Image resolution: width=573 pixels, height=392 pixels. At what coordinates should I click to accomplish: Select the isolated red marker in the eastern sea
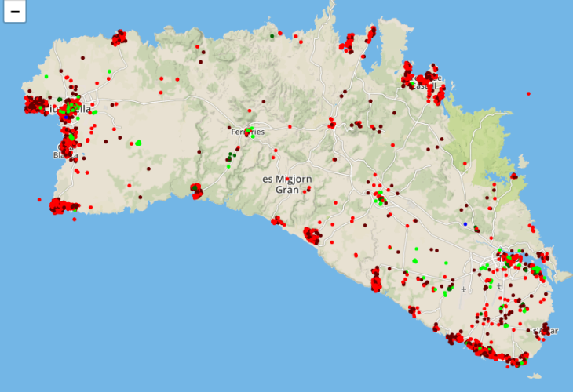pyautogui.click(x=530, y=94)
